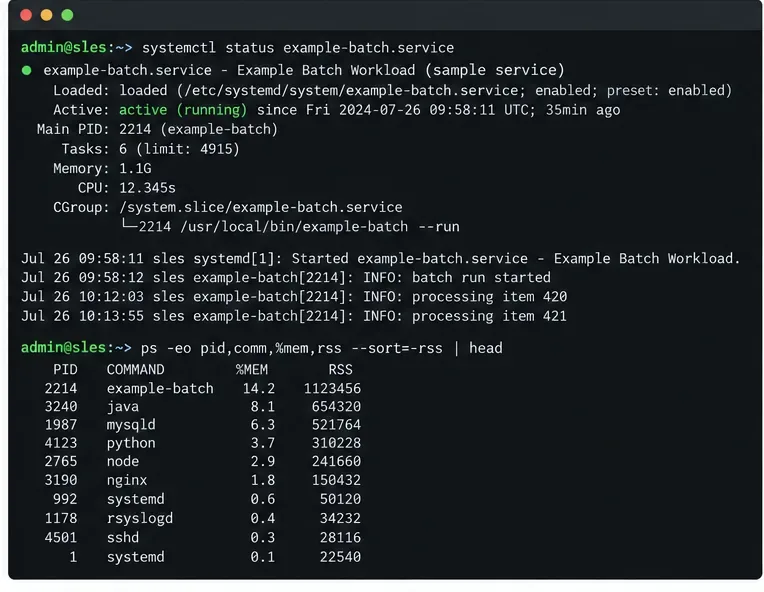Click the green maximize window button
Screen dimensions: 764x592
[67, 15]
